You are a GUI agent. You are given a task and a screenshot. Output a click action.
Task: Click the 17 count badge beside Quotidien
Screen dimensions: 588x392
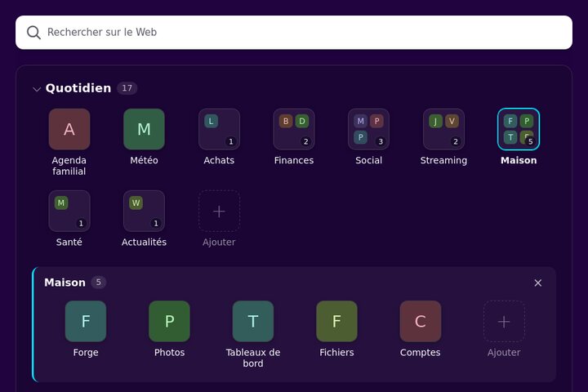tap(127, 88)
